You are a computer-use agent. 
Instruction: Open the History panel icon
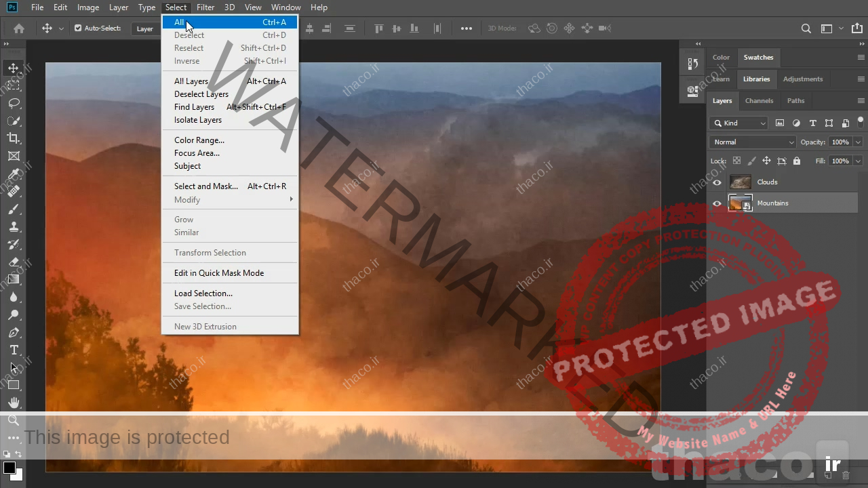[x=692, y=64]
